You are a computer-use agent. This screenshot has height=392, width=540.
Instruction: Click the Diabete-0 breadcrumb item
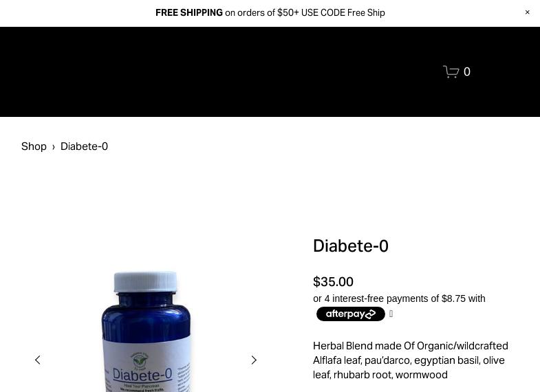(85, 146)
